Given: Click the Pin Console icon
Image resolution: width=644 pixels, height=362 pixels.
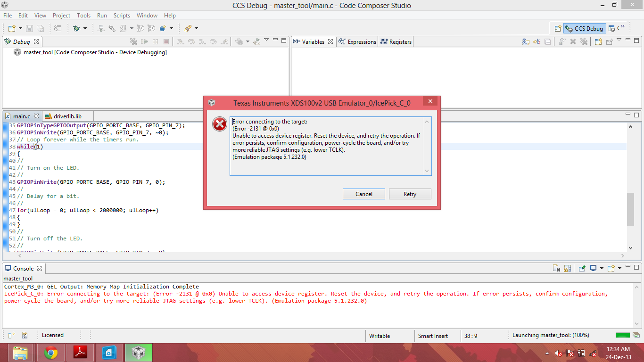Looking at the screenshot, I should coord(582,268).
